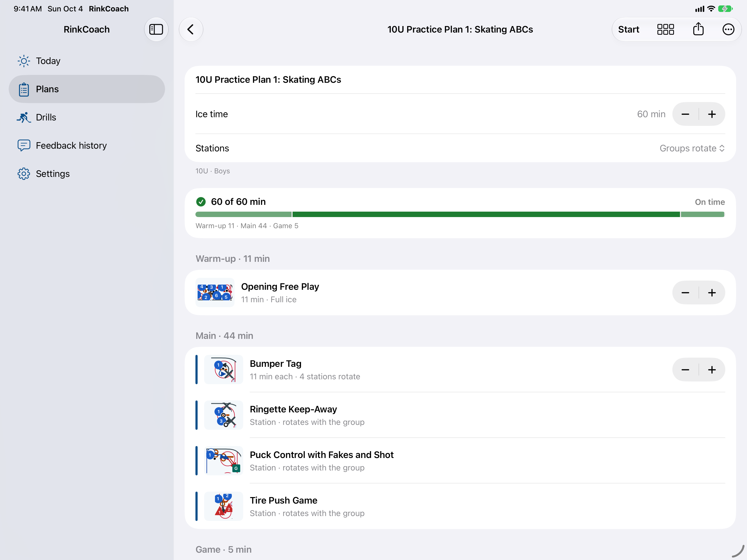Image resolution: width=747 pixels, height=560 pixels.
Task: Open the Stations Groups rotate dropdown
Action: (x=692, y=148)
